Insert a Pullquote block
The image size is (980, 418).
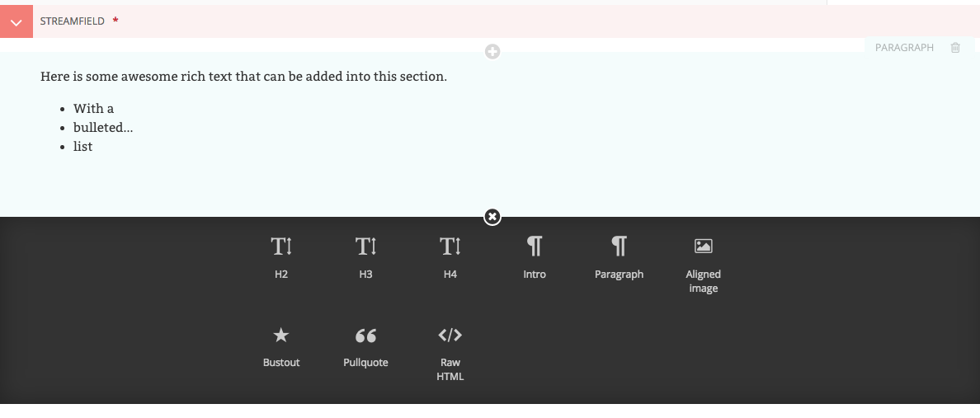coord(365,345)
